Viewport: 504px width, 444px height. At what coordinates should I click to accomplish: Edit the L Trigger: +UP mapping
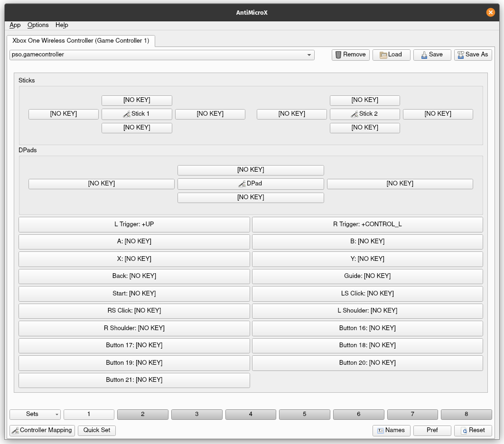point(134,224)
